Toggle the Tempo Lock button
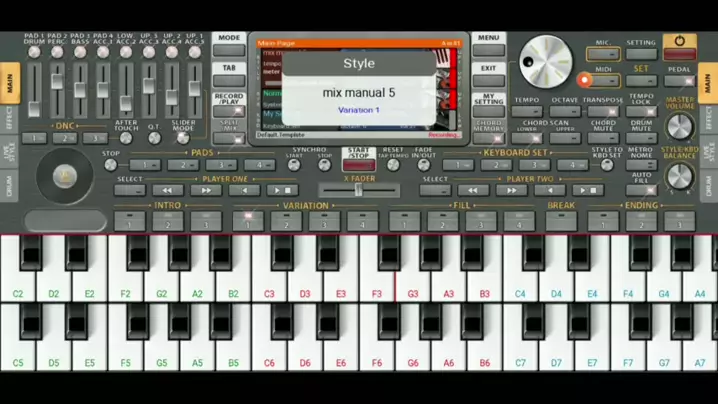The width and height of the screenshot is (718, 404). [641, 113]
